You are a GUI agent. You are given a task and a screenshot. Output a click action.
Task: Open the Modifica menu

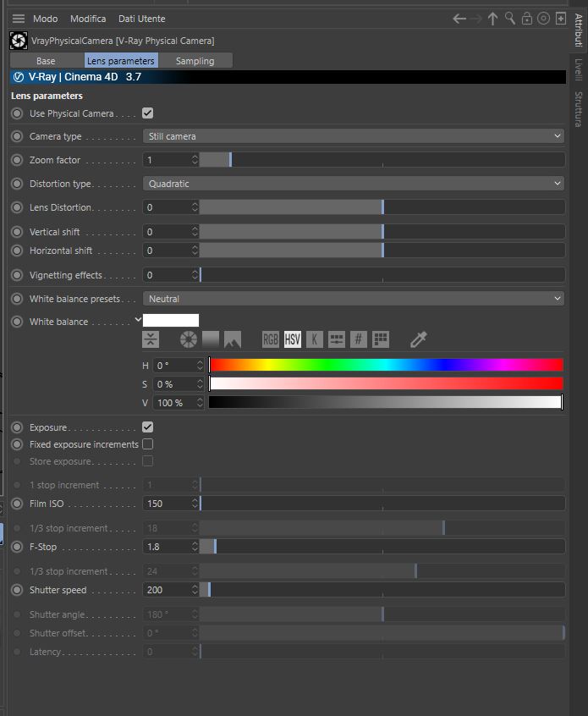tap(88, 19)
